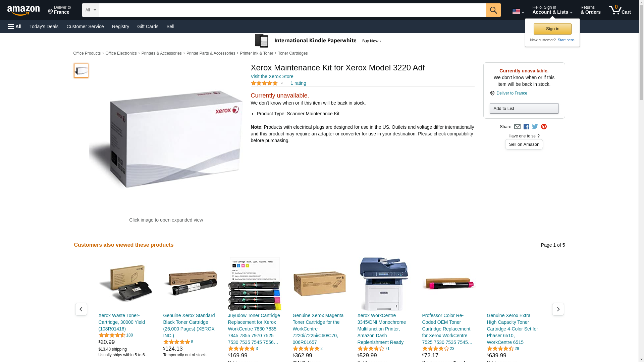Open the All hamburger menu
Screen dimensions: 644x362
15,26
